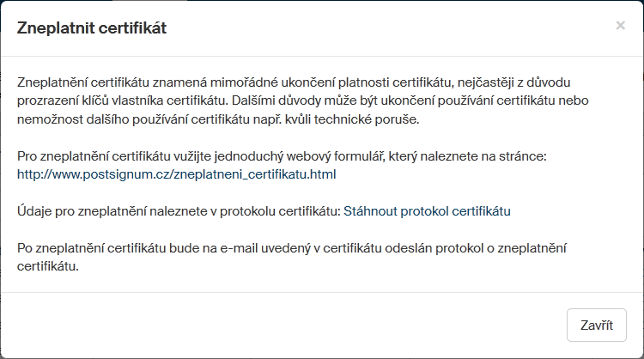
Task: Close the dialog with the X icon
Action: [620, 26]
